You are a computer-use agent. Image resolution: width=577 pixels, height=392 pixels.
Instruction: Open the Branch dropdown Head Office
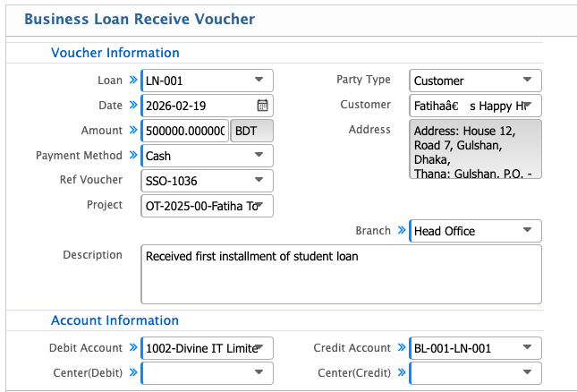pyautogui.click(x=528, y=231)
